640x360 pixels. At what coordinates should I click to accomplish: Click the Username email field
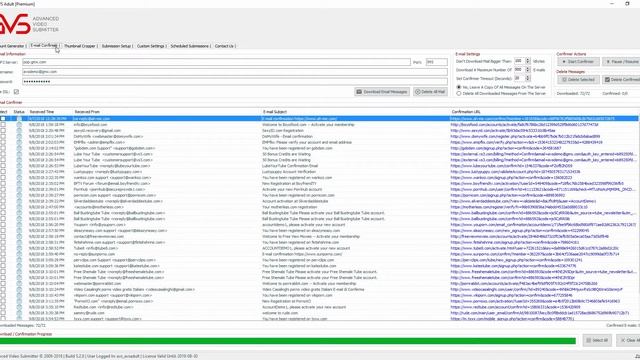[x=235, y=72]
